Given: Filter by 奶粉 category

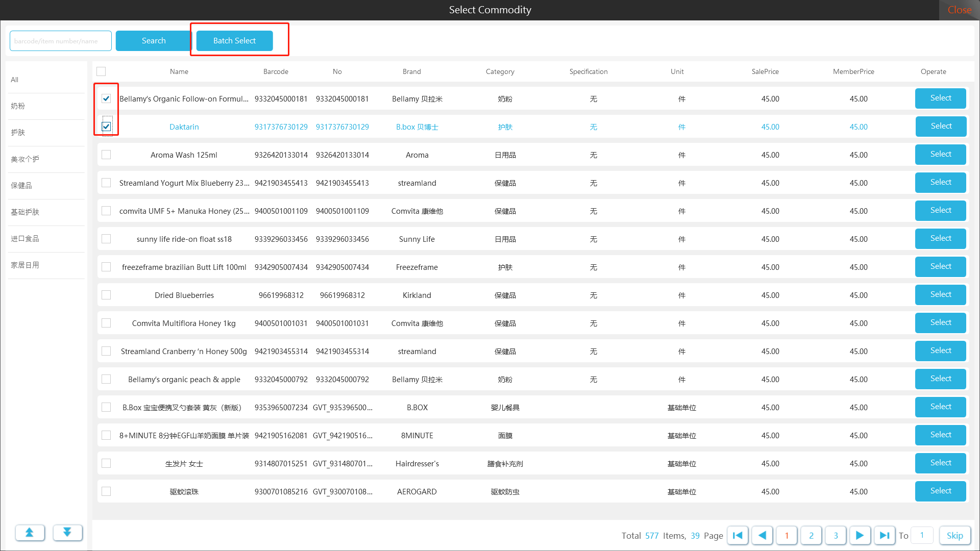Looking at the screenshot, I should pos(18,106).
